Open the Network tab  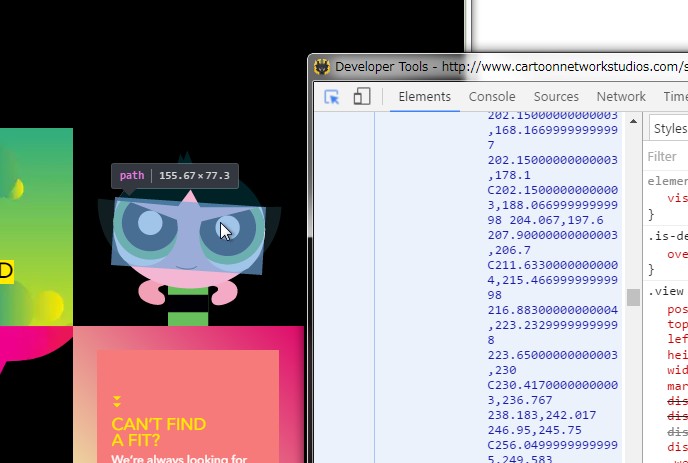[x=621, y=97]
